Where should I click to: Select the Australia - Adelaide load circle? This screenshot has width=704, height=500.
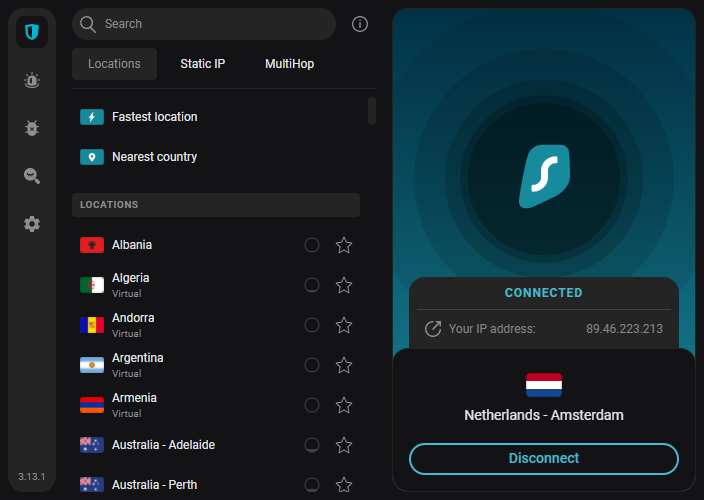[312, 445]
